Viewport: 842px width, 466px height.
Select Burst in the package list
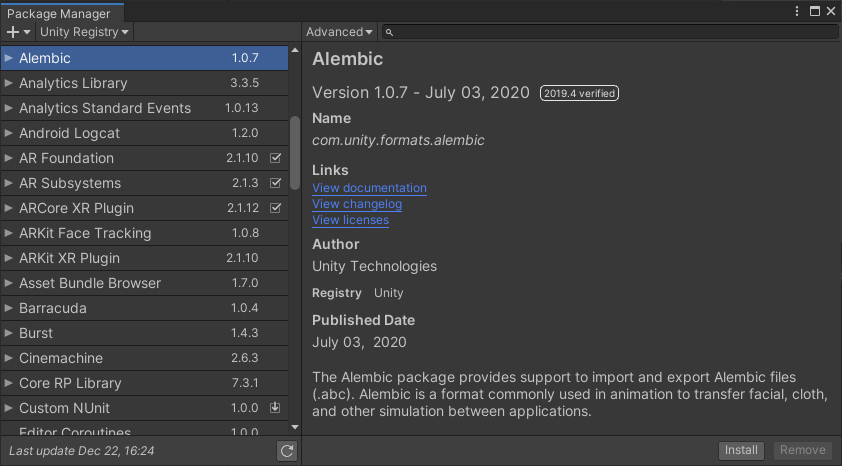36,333
